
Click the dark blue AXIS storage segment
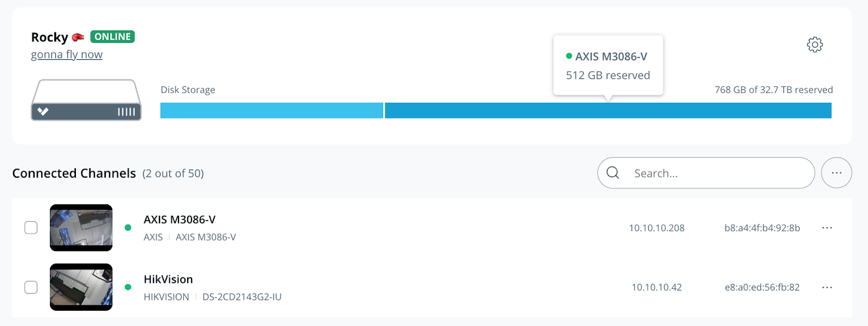click(x=608, y=110)
